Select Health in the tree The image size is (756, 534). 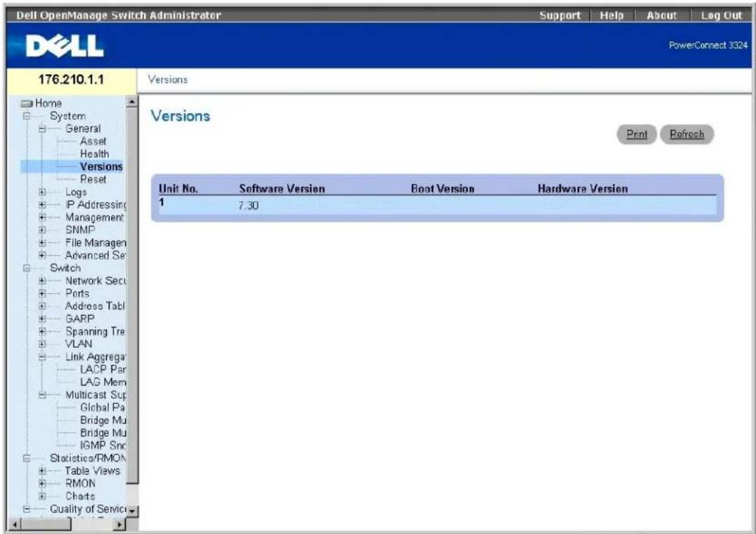[x=94, y=154]
